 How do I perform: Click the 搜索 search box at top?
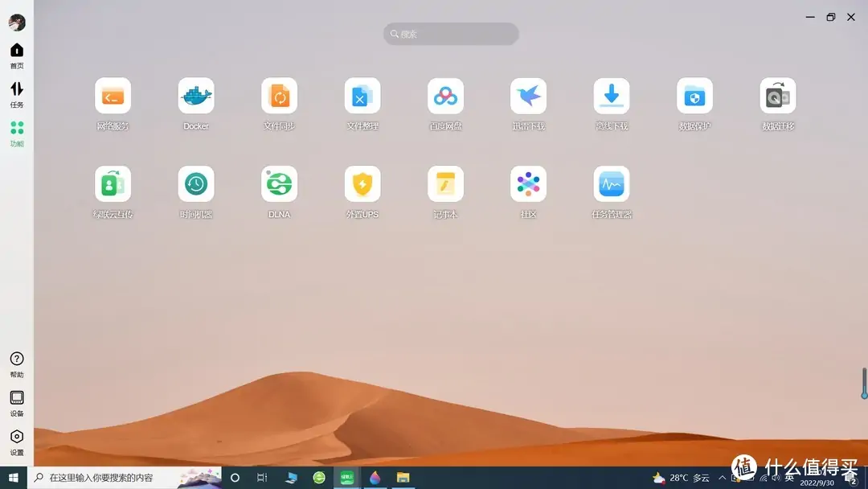point(451,34)
